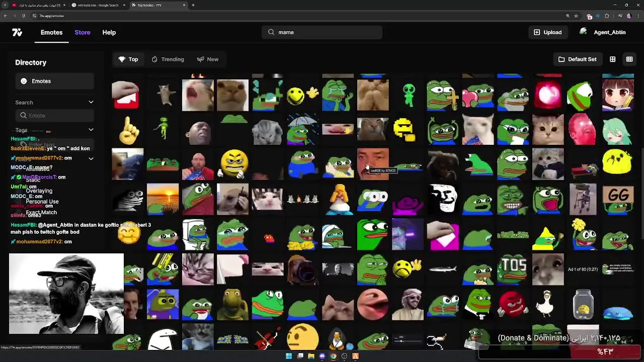This screenshot has height=362, width=644.
Task: Open Discord from the taskbar
Action: tap(322, 356)
